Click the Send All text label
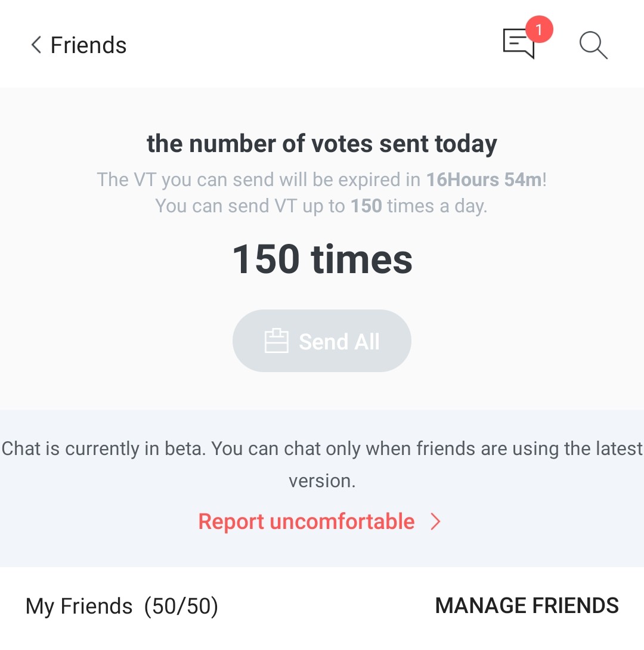644x650 pixels. point(339,342)
